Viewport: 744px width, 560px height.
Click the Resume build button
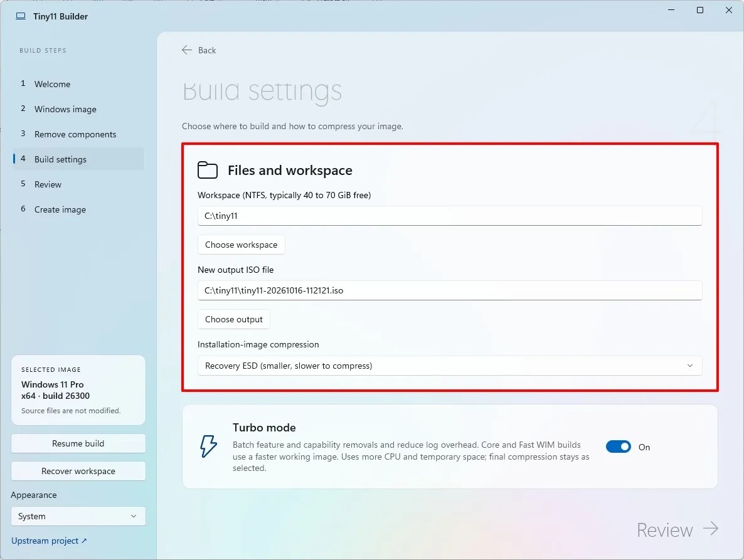tap(78, 443)
